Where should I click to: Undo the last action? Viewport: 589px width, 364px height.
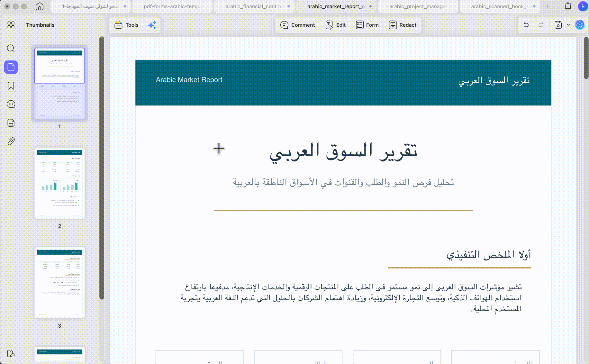(526, 25)
